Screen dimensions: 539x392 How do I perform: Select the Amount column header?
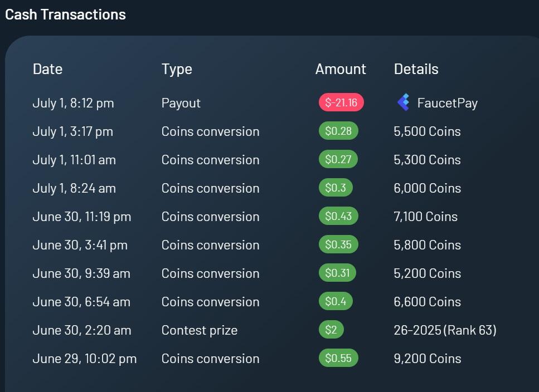pos(341,70)
